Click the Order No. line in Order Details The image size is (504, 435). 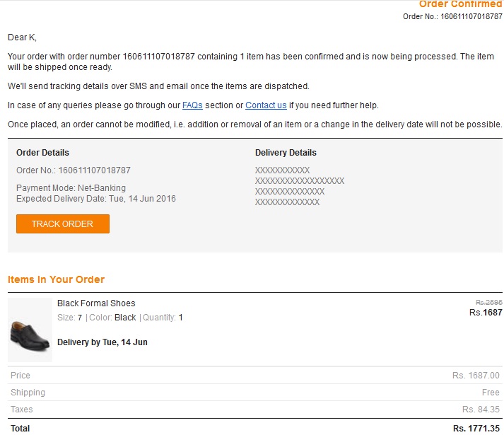coord(74,170)
